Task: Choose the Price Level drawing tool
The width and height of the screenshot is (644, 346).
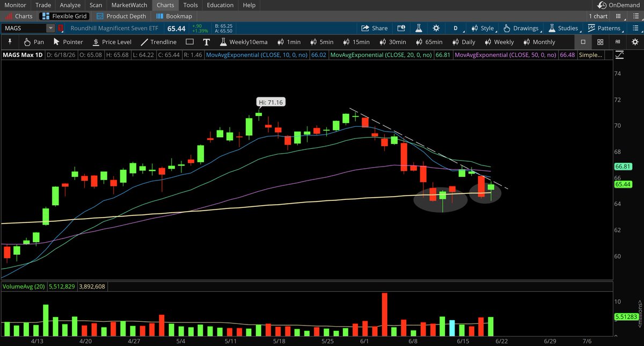Action: coord(112,42)
